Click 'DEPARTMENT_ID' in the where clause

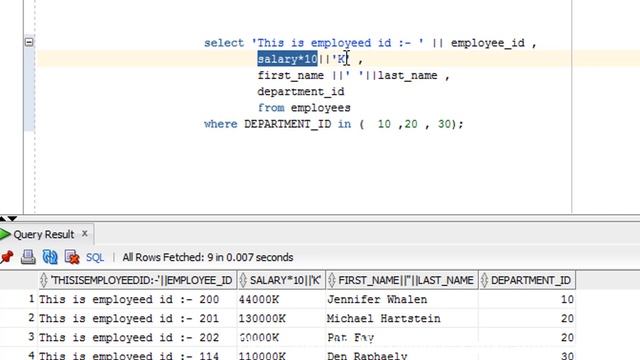(x=287, y=124)
